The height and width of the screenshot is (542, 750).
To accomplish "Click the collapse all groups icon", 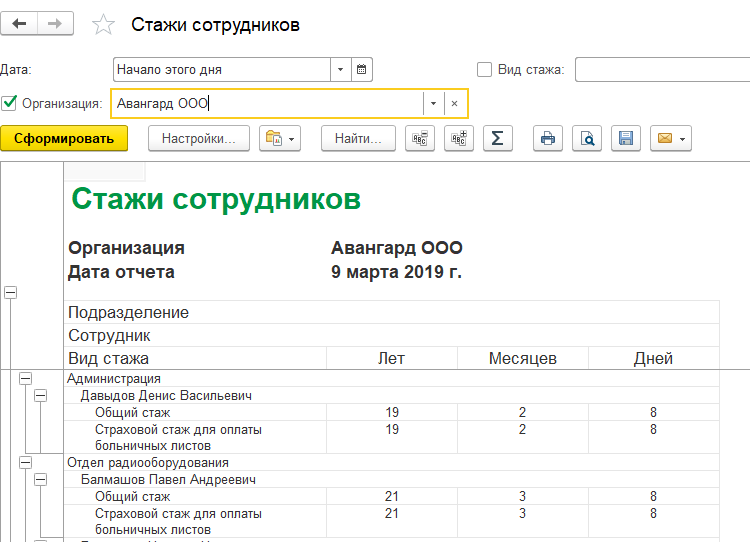I will pos(420,139).
